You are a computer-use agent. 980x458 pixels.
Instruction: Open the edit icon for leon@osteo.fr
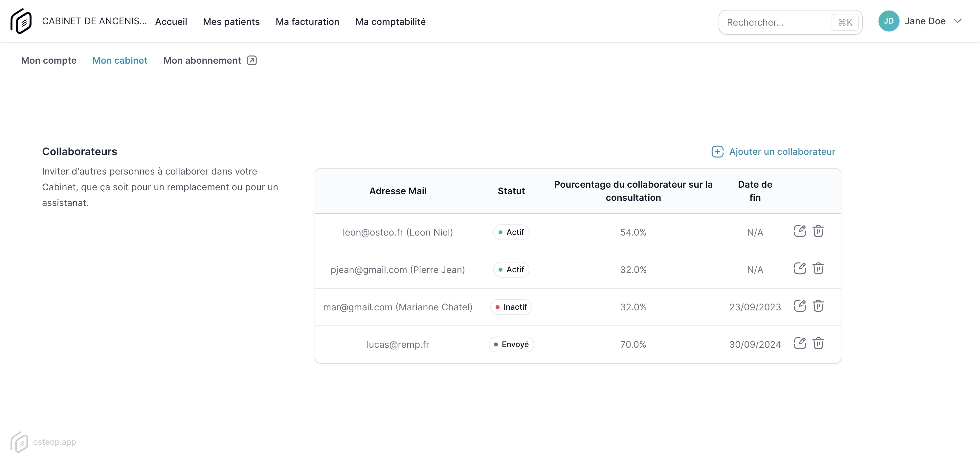800,231
